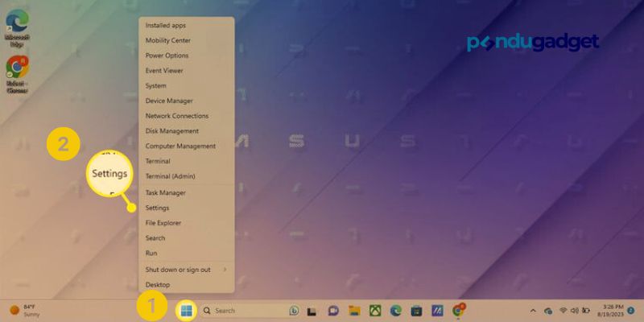This screenshot has width=644, height=322.
Task: Choose Installed apps in the menu
Action: [187, 26]
